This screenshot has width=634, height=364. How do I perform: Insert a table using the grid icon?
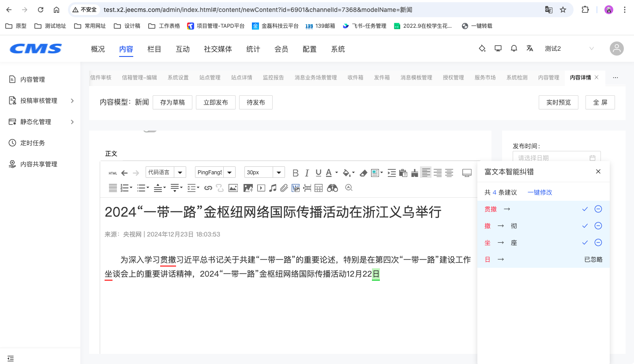(319, 188)
